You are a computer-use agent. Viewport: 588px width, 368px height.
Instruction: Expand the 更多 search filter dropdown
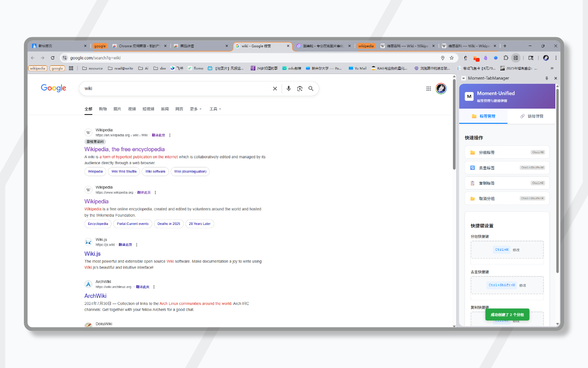pos(196,109)
